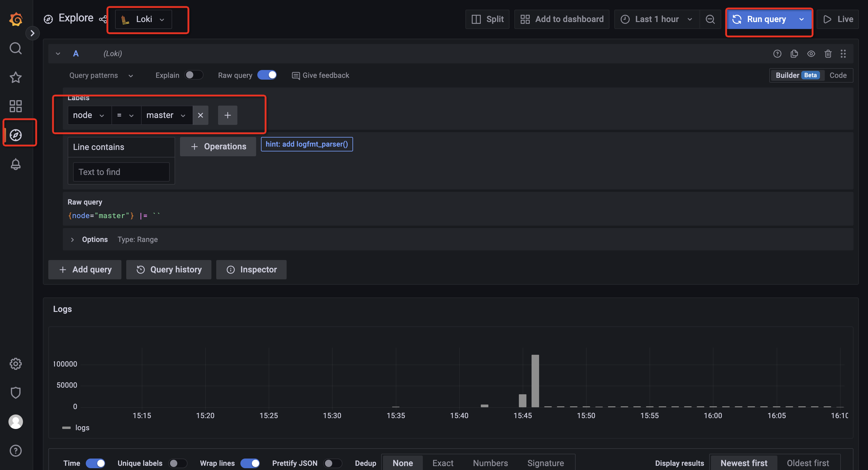Delete query A with trash icon

pyautogui.click(x=828, y=54)
